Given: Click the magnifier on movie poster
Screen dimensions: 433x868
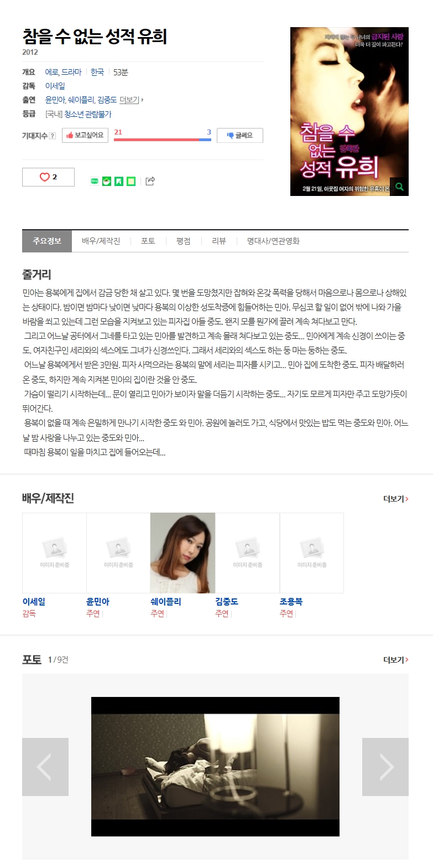Looking at the screenshot, I should tap(399, 187).
